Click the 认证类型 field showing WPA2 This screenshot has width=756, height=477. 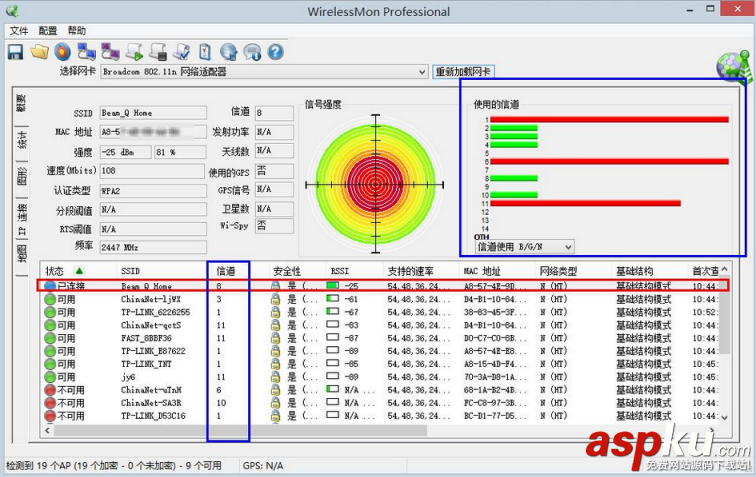[x=153, y=191]
